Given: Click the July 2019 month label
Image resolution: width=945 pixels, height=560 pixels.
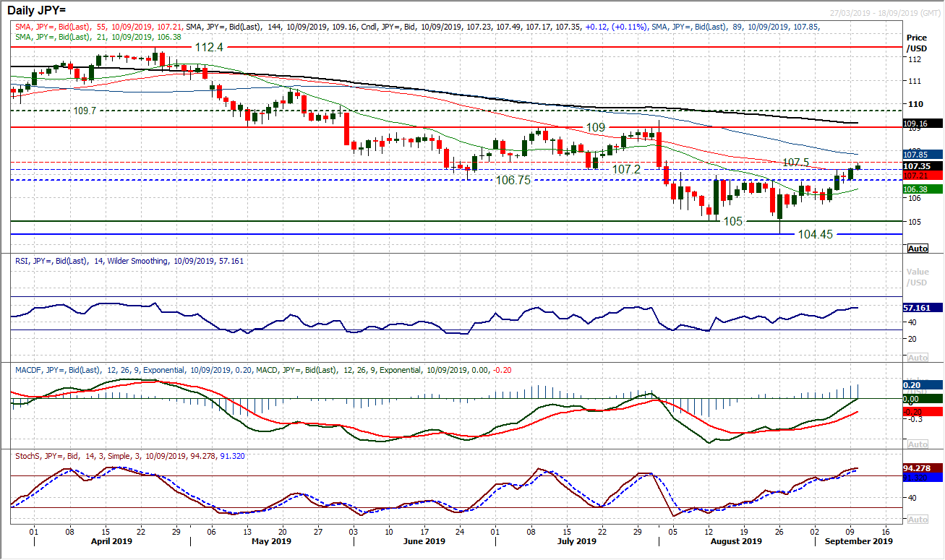Looking at the screenshot, I should [578, 540].
